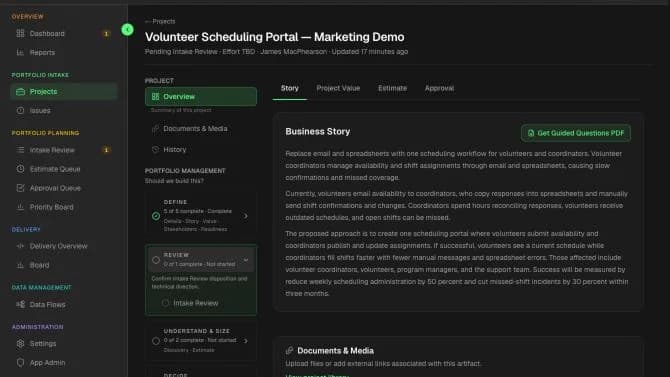This screenshot has height=377, width=670.
Task: Click the Approval Queue check icon
Action: click(20, 188)
